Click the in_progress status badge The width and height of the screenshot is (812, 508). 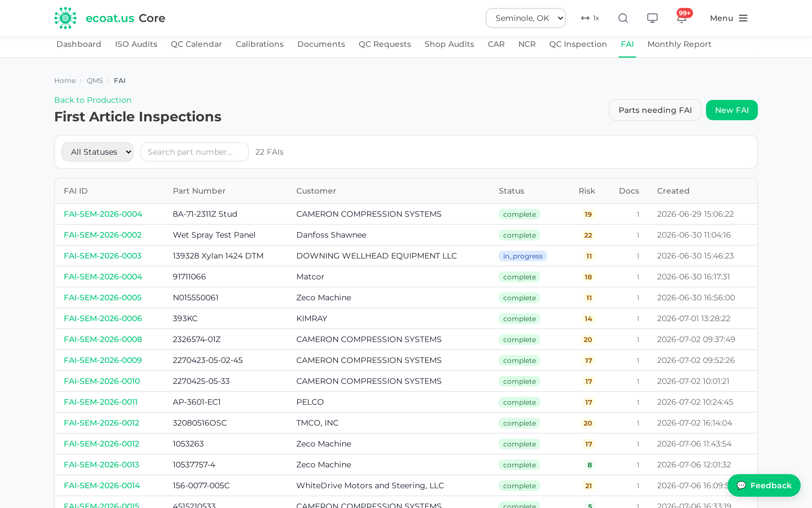tap(522, 256)
